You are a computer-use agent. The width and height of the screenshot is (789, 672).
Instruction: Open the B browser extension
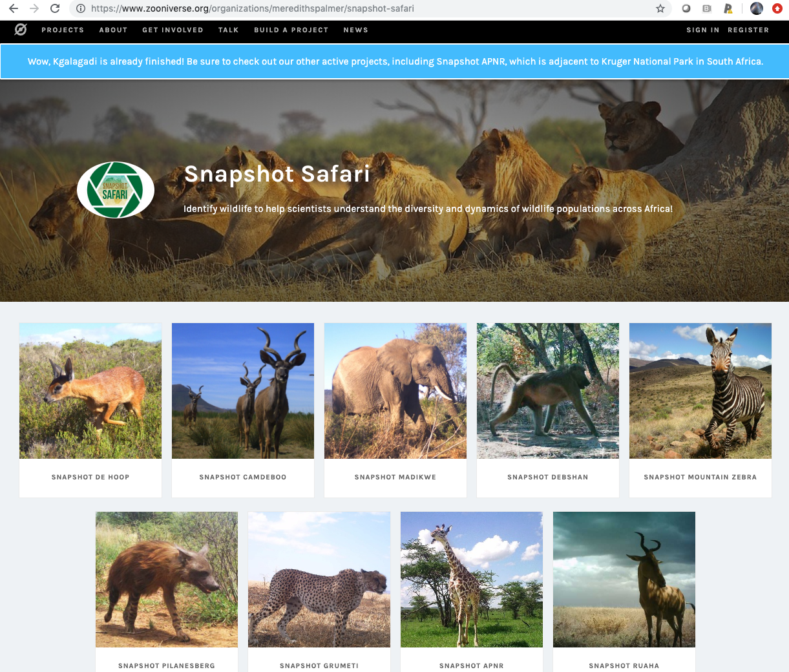click(708, 10)
